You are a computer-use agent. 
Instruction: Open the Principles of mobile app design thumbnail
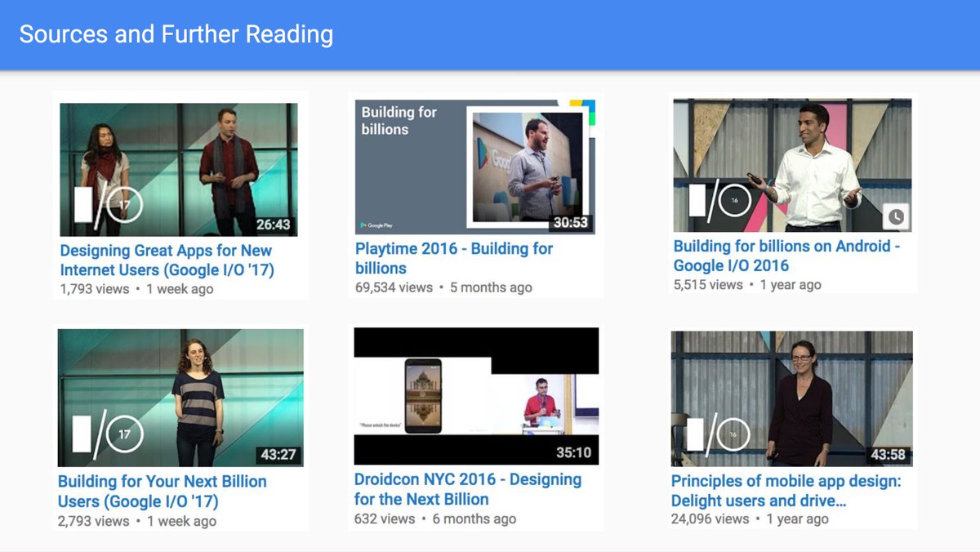[791, 398]
